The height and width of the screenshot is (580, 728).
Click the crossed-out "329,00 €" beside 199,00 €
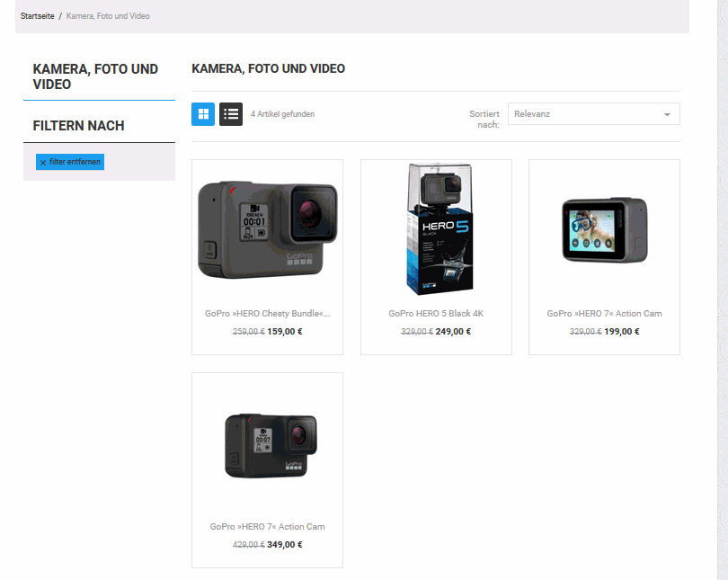tap(585, 332)
